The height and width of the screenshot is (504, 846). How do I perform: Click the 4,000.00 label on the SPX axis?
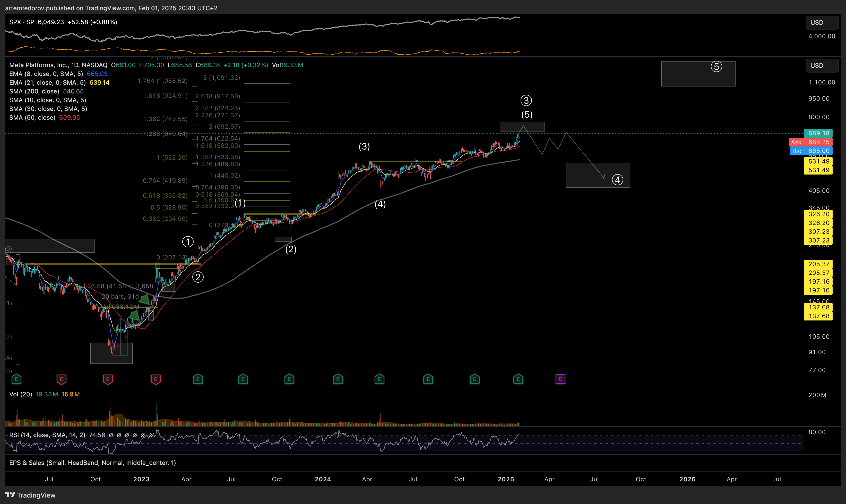click(822, 36)
